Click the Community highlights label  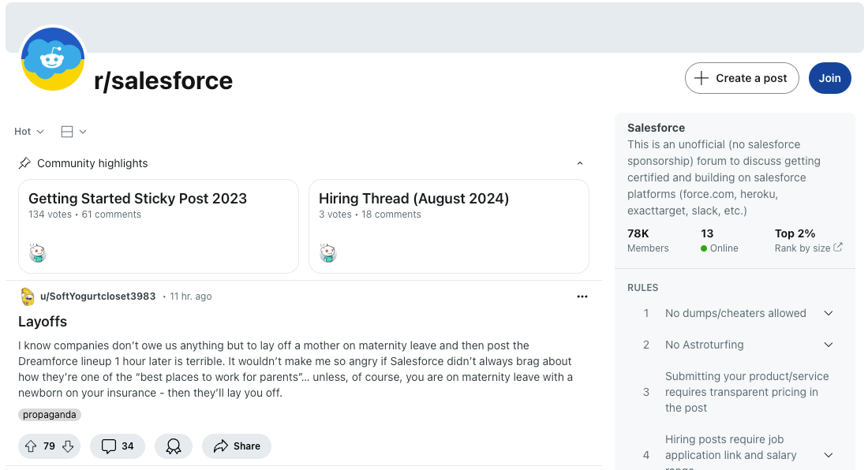92,163
